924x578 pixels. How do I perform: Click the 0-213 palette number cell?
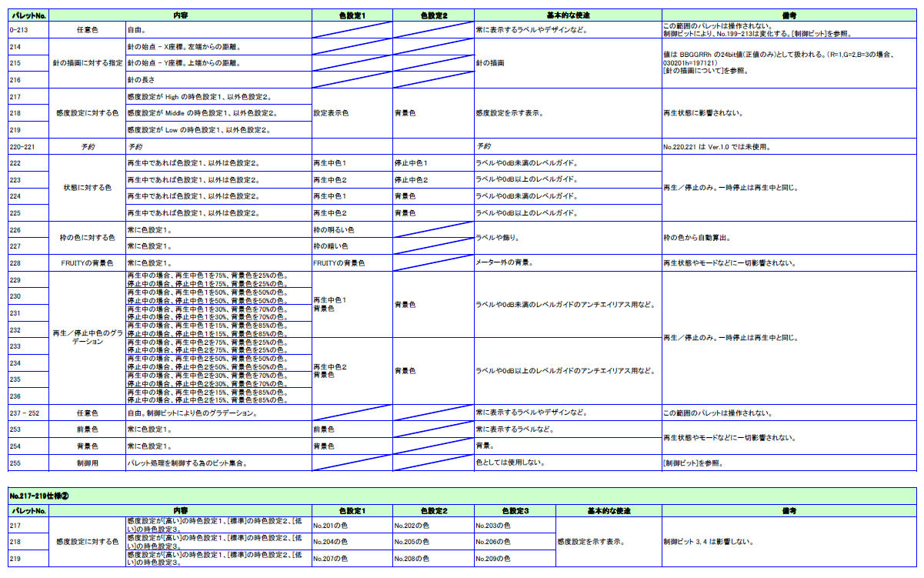point(28,29)
